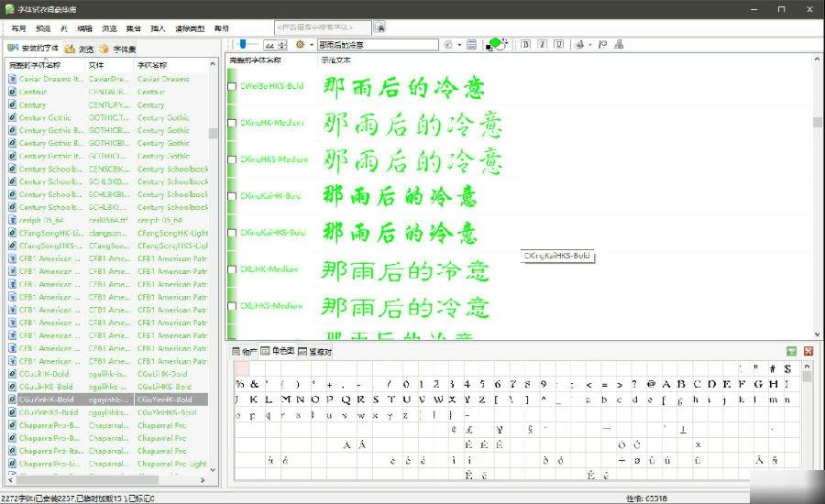Click the character map scrollbar up arrow

(807, 366)
